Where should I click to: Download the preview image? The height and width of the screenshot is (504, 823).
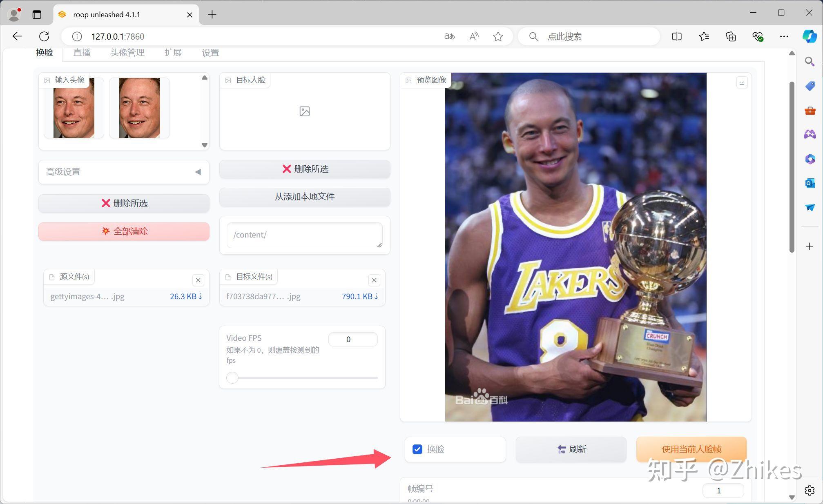coord(742,82)
